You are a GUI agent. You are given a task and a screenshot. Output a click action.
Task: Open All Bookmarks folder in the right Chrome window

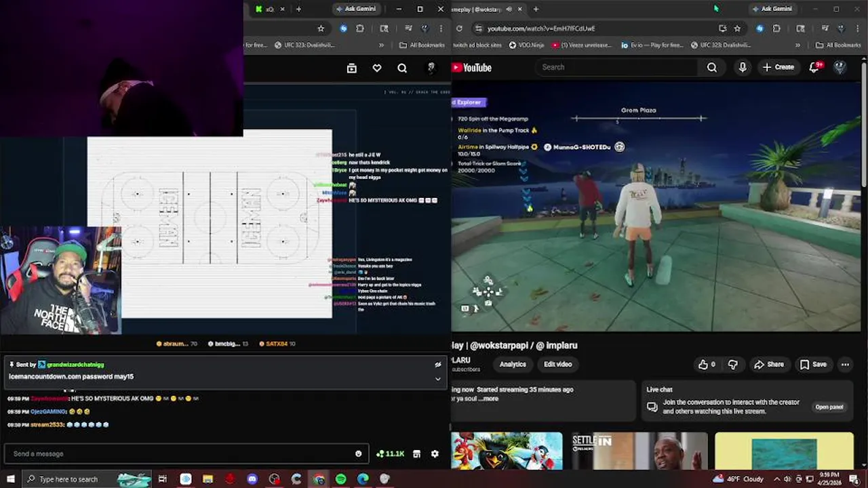(838, 45)
